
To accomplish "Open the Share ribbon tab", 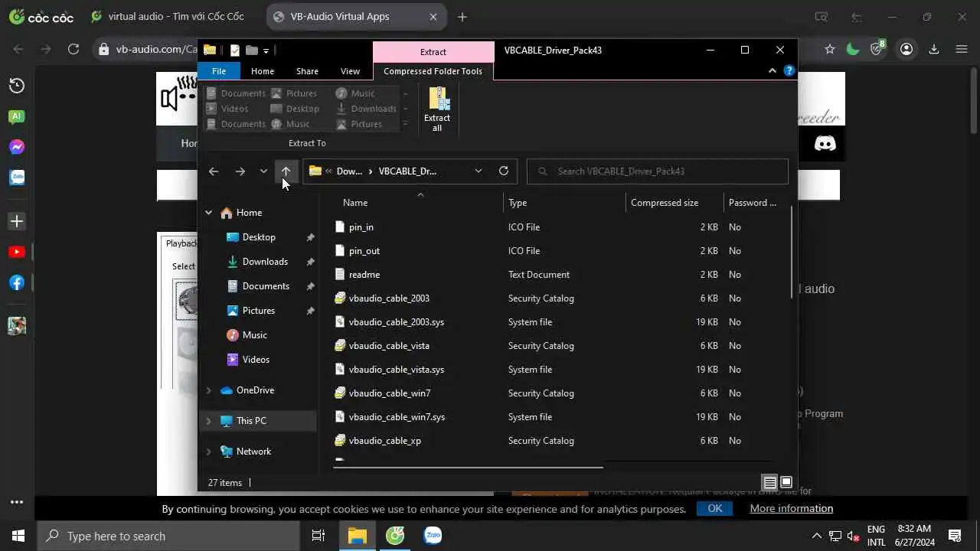I will tap(307, 71).
